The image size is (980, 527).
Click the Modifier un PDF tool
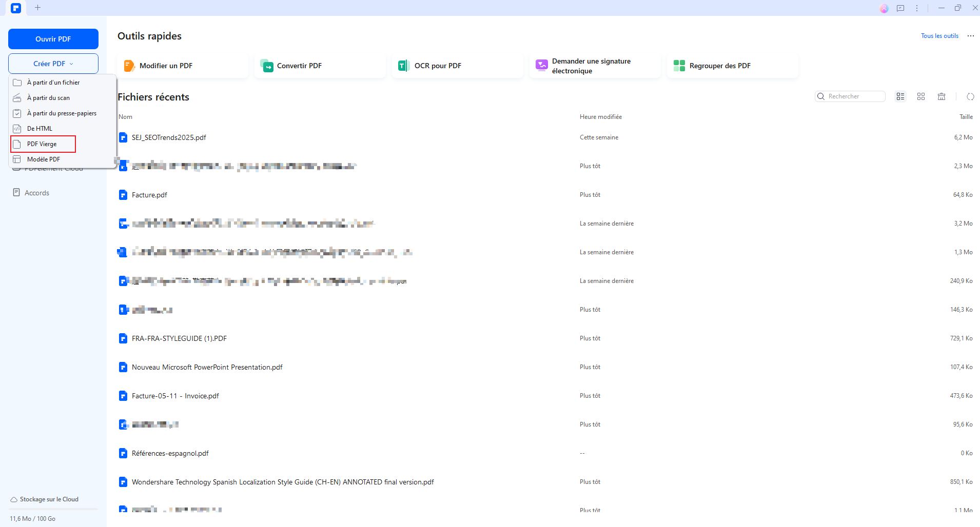[183, 66]
